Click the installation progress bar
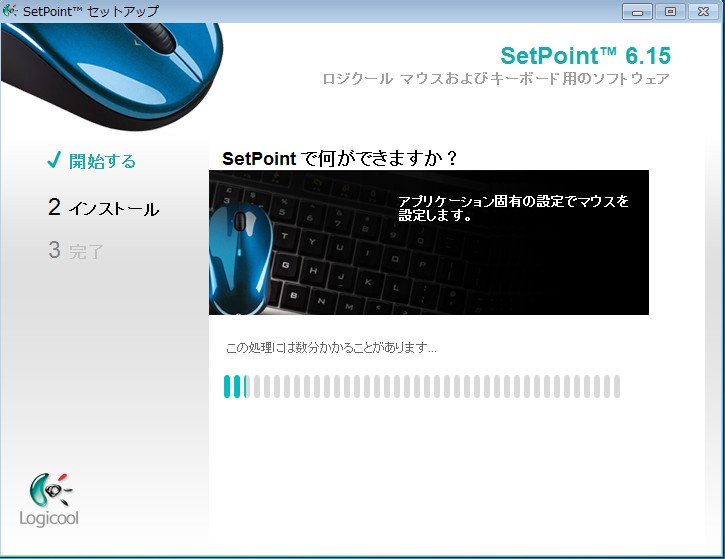Image resolution: width=725 pixels, height=559 pixels. pyautogui.click(x=422, y=387)
